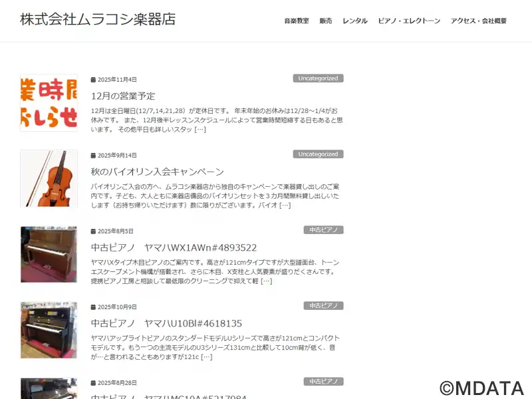Click the calendar icon beside 2025年8月5日
The image size is (532, 399).
(93, 231)
